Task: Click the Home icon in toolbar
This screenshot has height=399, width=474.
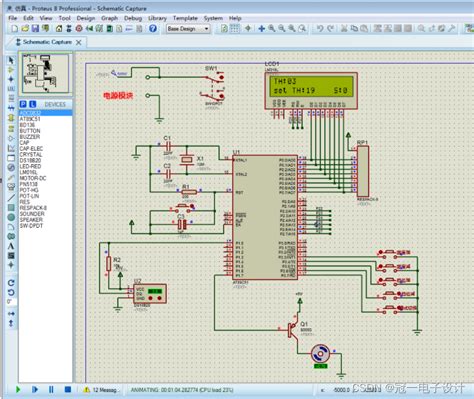Action: click(59, 29)
